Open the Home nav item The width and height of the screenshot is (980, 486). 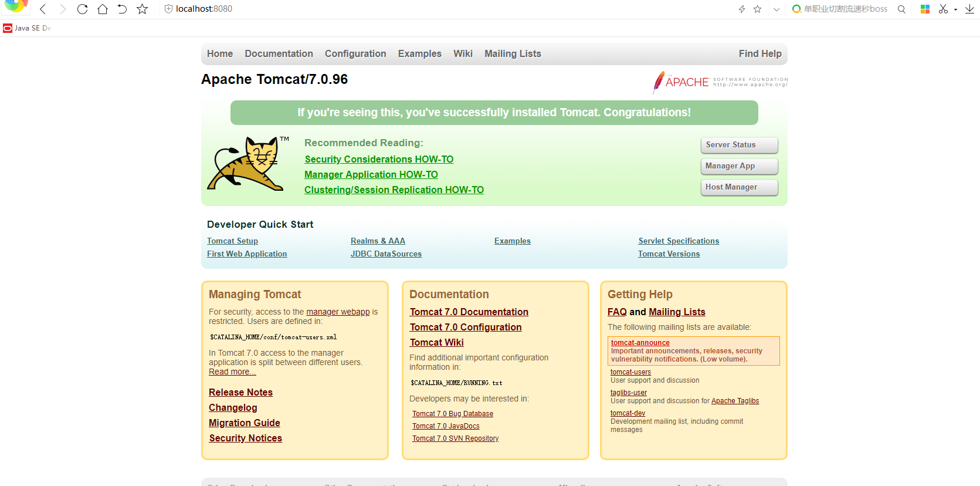(220, 53)
